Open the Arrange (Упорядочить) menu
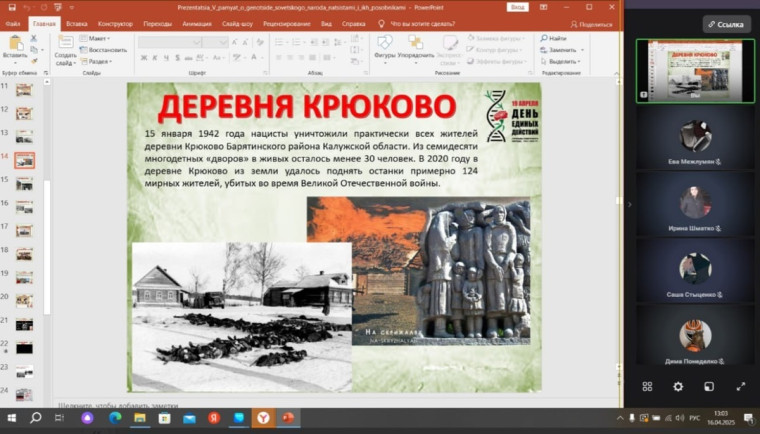 click(x=415, y=47)
